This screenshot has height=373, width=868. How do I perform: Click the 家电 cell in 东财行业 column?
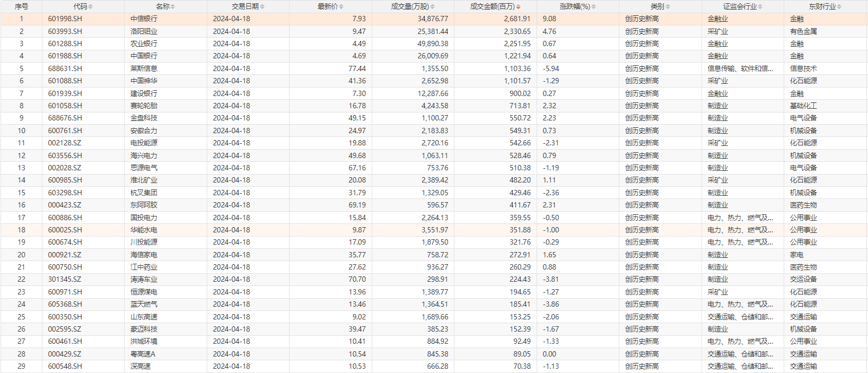click(797, 255)
